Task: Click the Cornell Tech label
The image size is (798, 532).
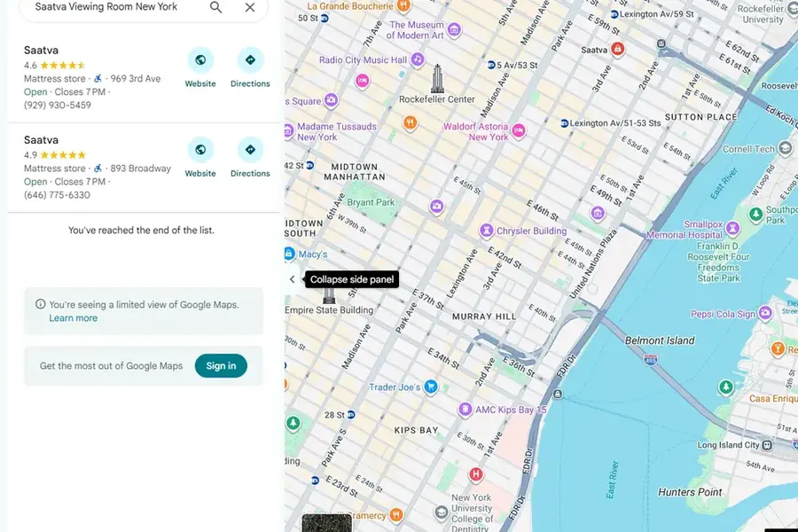Action: 748,149
